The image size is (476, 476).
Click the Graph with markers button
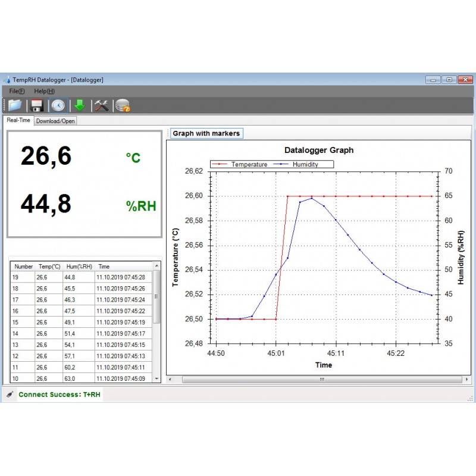[x=206, y=133]
